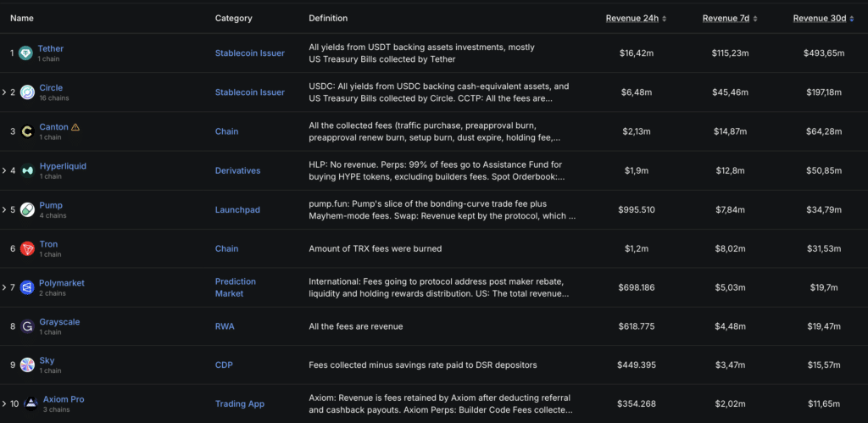Click the warning triangle next to Canton
Screen dimensions: 868x423
75,127
